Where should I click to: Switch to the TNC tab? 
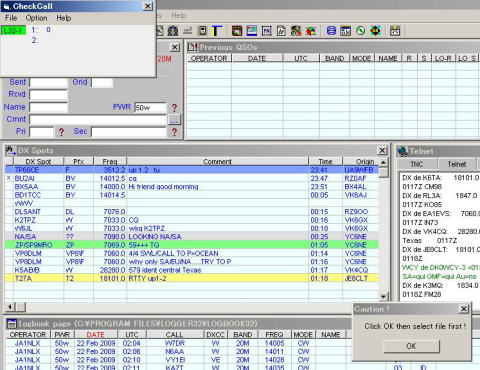(417, 164)
